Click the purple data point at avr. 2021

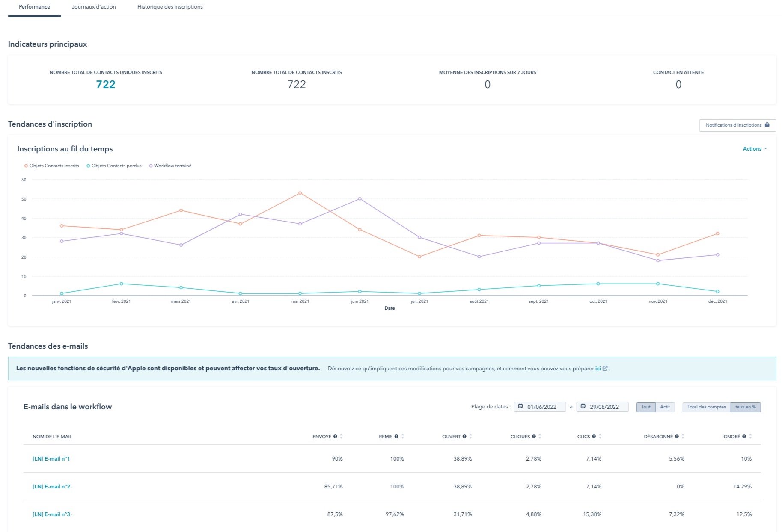coord(240,214)
